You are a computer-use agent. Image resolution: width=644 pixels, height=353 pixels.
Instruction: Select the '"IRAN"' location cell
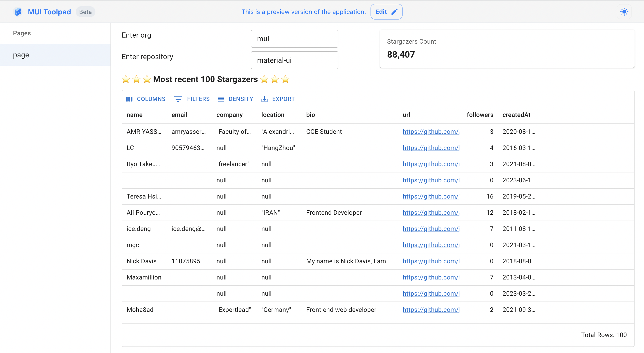point(279,213)
